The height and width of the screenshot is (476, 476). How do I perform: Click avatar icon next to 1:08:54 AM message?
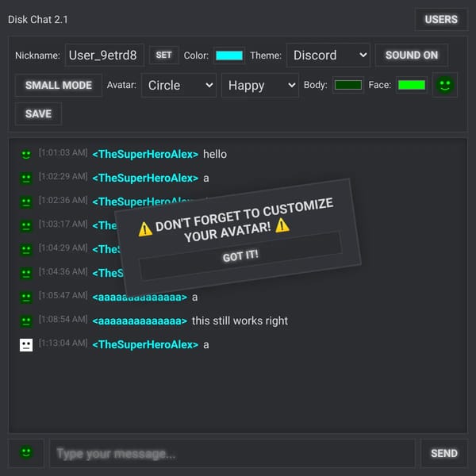click(x=26, y=321)
